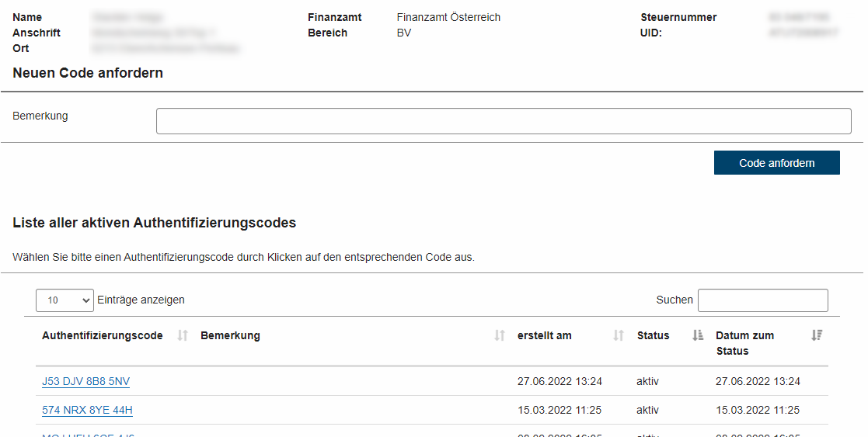Focus the Bemerkung text input field

coord(504,121)
